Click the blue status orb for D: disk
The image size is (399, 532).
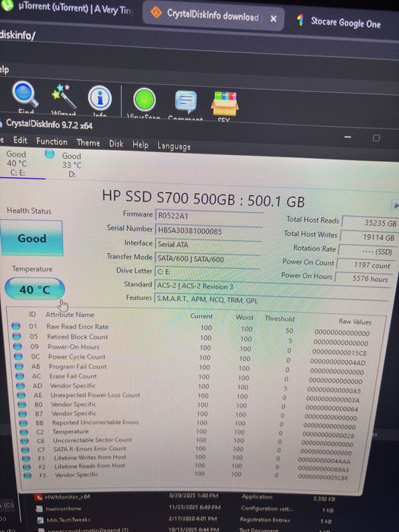(49, 154)
